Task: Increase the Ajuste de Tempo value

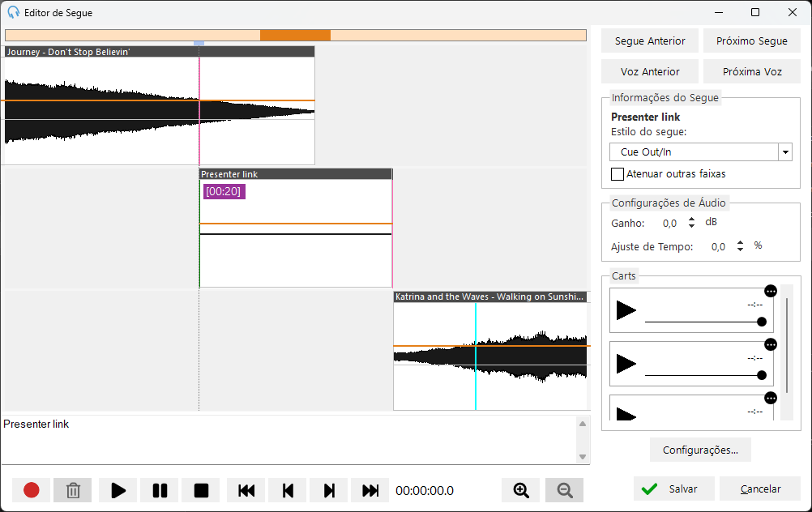Action: pyautogui.click(x=741, y=243)
